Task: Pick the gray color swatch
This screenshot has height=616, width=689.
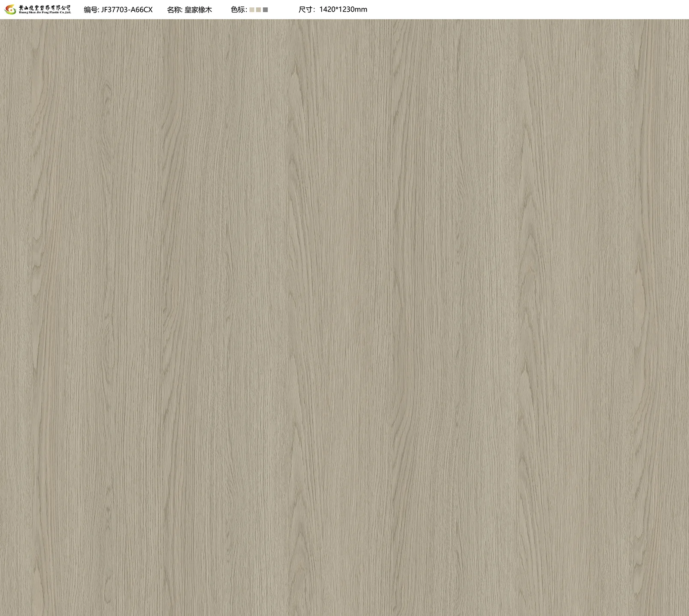Action: [265, 9]
